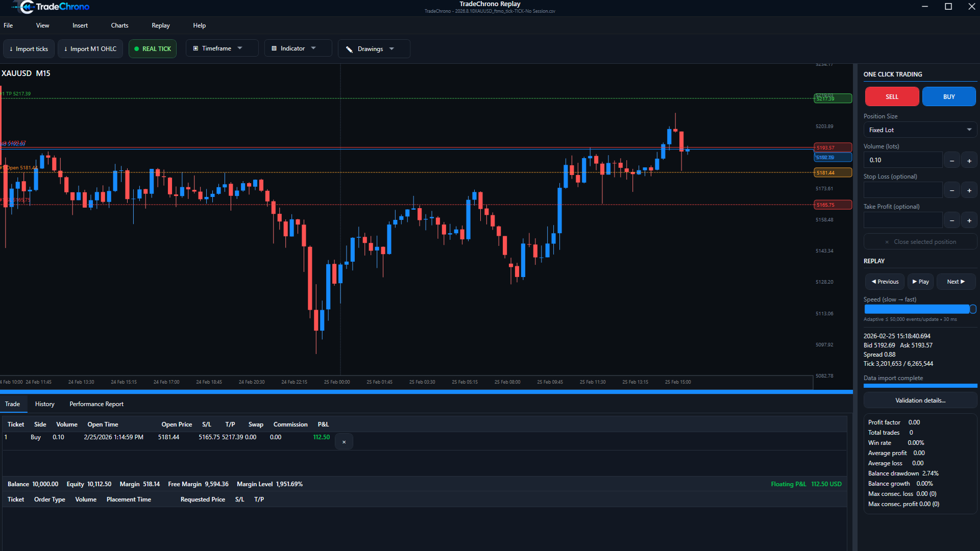Open the File menu
This screenshot has height=551, width=980.
[x=8, y=26]
